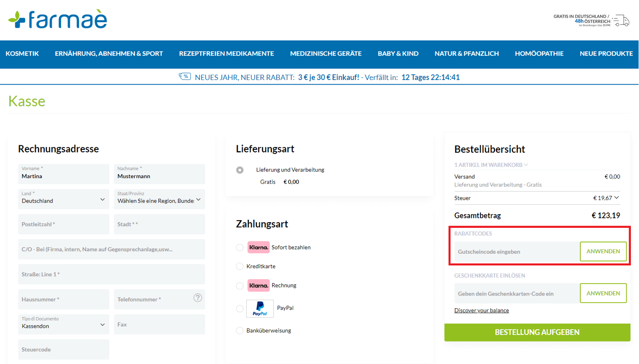The height and width of the screenshot is (364, 639).
Task: Select Banküberweisung payment option
Action: point(240,330)
